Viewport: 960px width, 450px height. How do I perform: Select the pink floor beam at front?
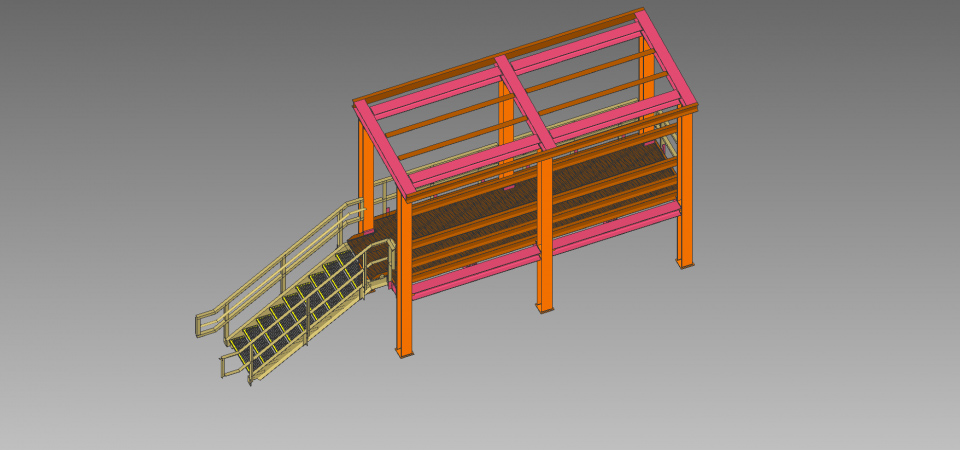pos(470,274)
